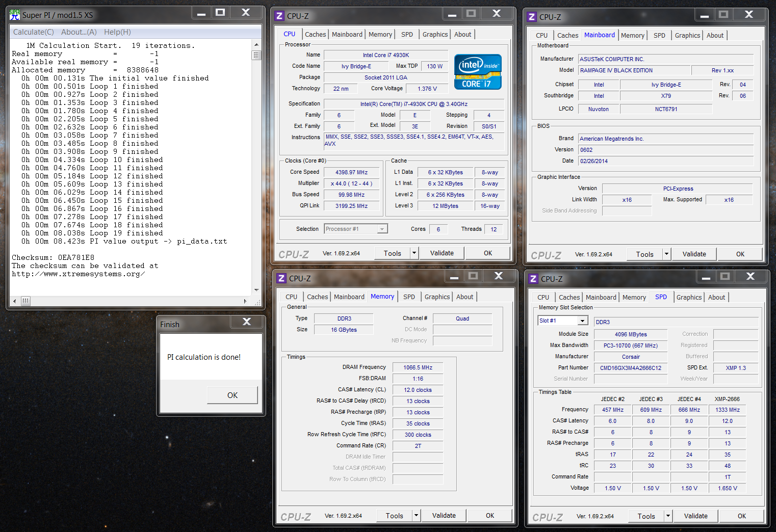Expand Tools arrow in CPU tab window
The height and width of the screenshot is (532, 776).
[x=414, y=253]
